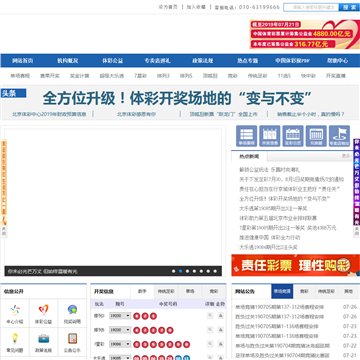
Task: Open 排列3 issue number dropdown
Action: 120,316
